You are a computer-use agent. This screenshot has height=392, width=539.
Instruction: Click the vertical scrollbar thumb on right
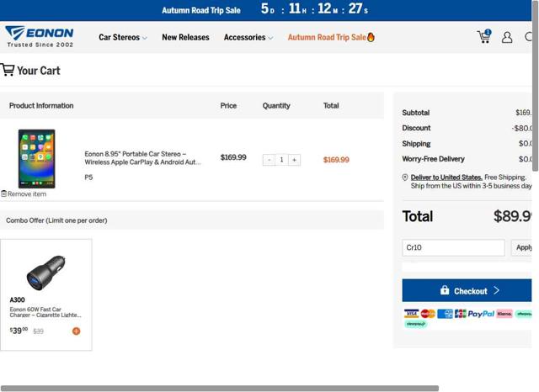pos(536,86)
